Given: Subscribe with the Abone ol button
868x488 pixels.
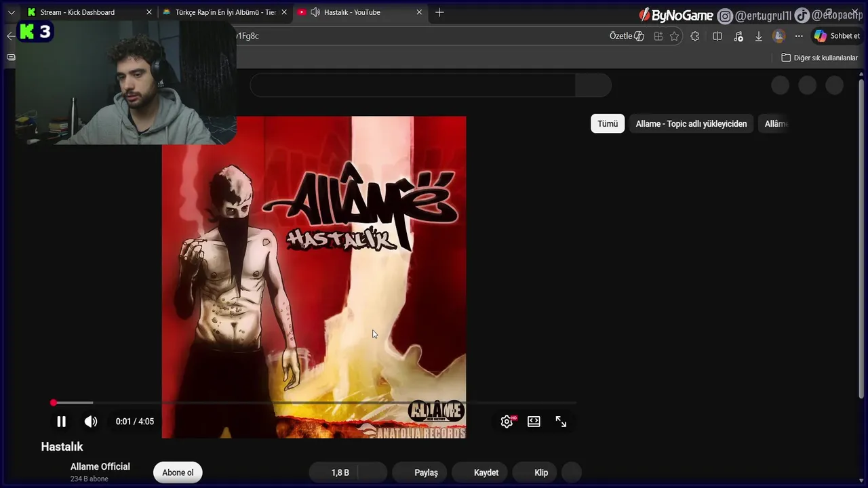Looking at the screenshot, I should [x=178, y=472].
